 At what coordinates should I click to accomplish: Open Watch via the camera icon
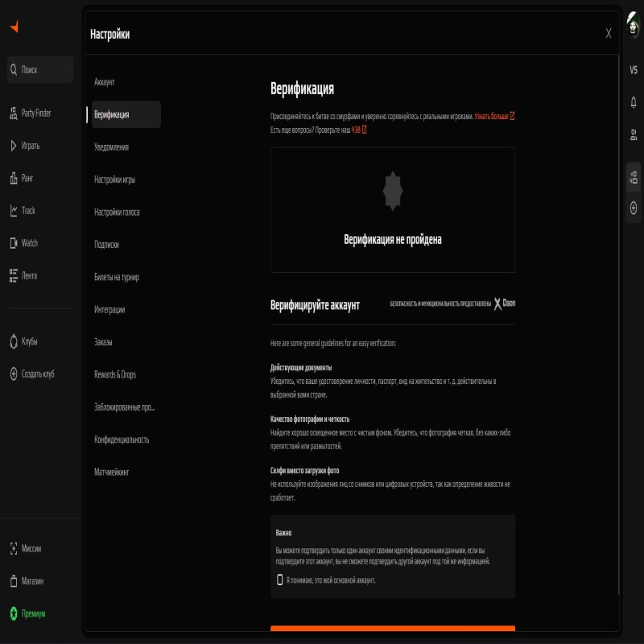12,242
